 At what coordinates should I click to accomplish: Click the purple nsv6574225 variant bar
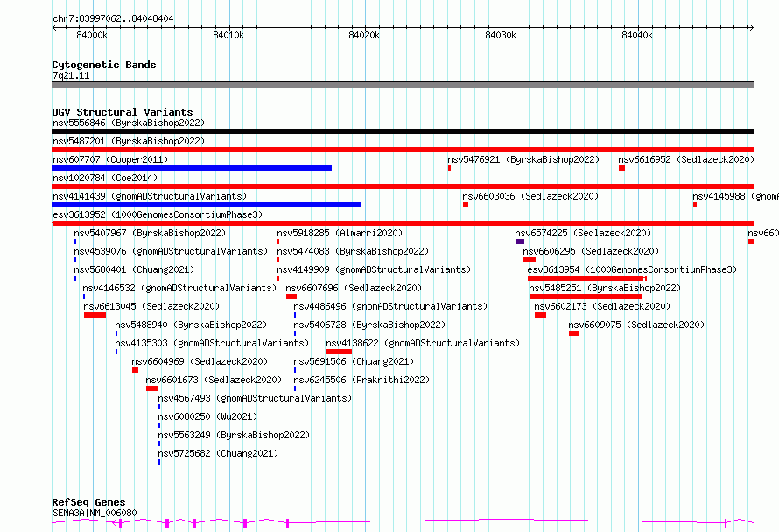click(520, 241)
